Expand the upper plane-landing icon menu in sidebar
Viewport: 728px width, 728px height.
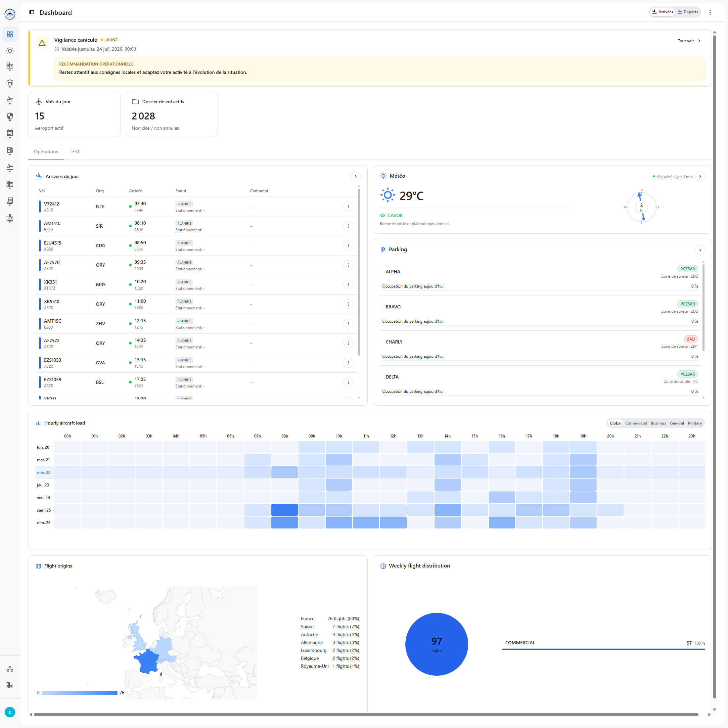(x=10, y=101)
